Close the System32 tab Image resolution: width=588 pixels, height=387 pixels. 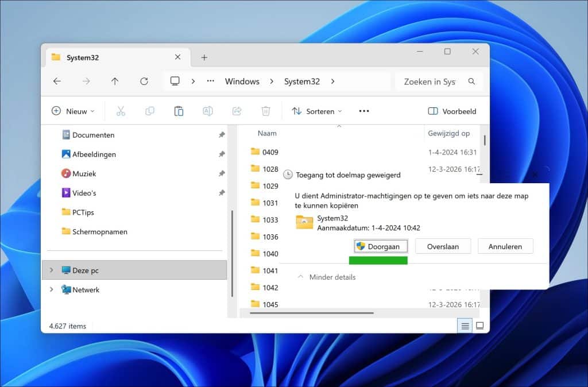[x=178, y=57]
